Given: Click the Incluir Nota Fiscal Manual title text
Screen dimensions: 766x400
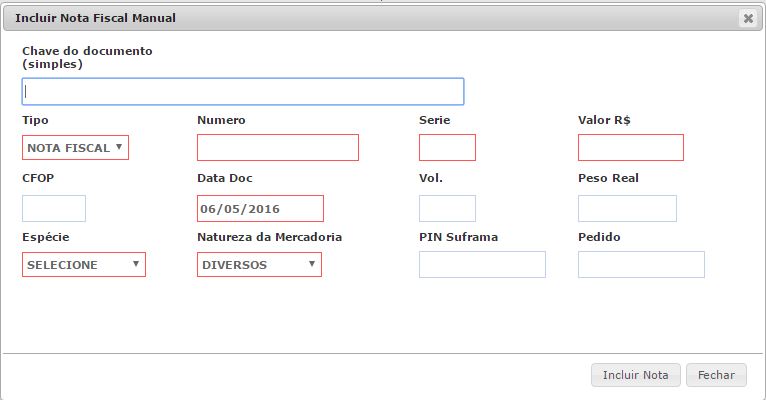Looking at the screenshot, I should 96,18.
